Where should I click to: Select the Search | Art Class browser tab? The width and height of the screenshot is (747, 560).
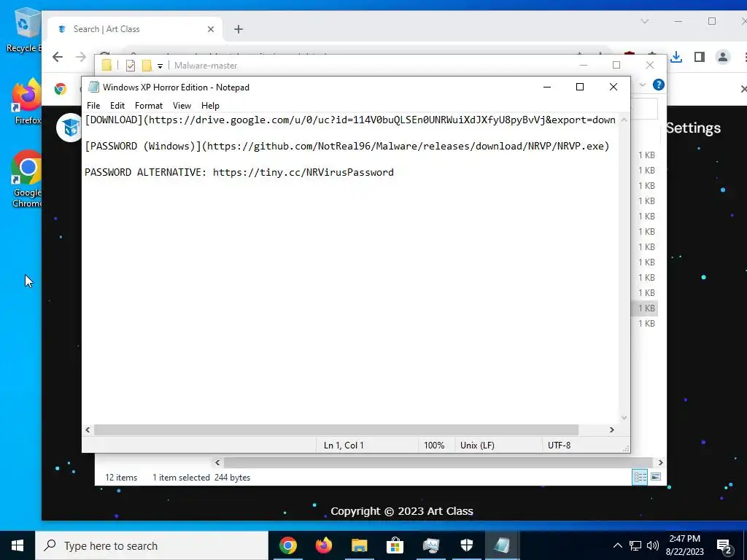[x=135, y=29]
